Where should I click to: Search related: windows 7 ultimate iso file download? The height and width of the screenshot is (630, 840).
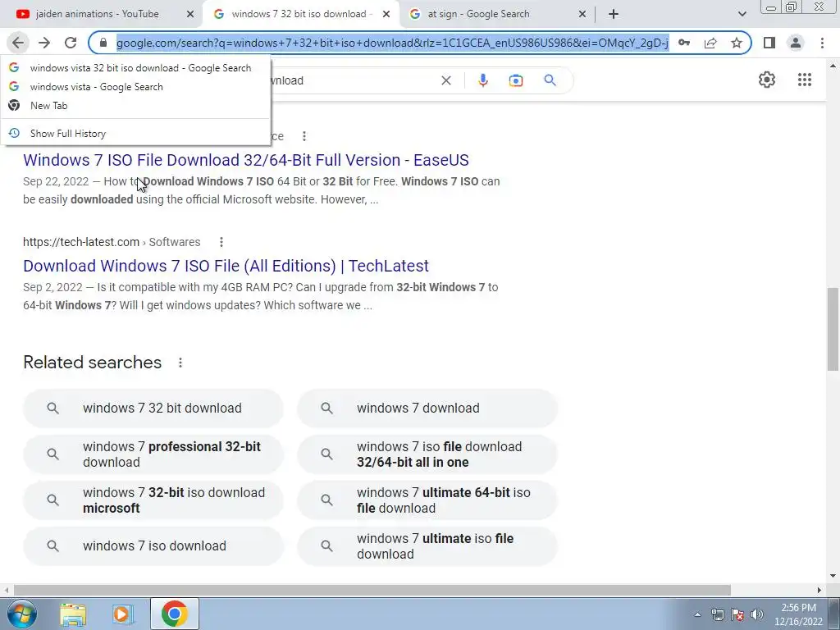(x=427, y=546)
